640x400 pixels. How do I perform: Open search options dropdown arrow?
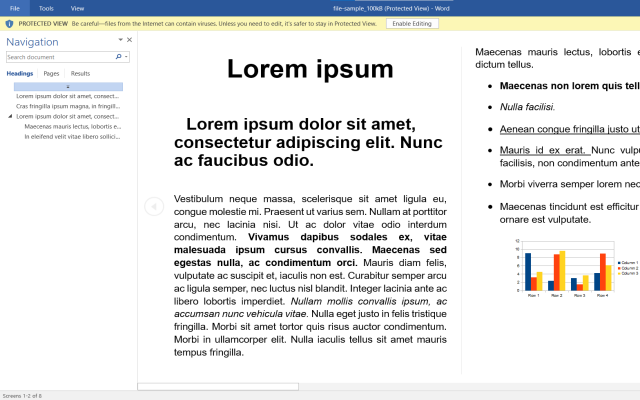(127, 57)
